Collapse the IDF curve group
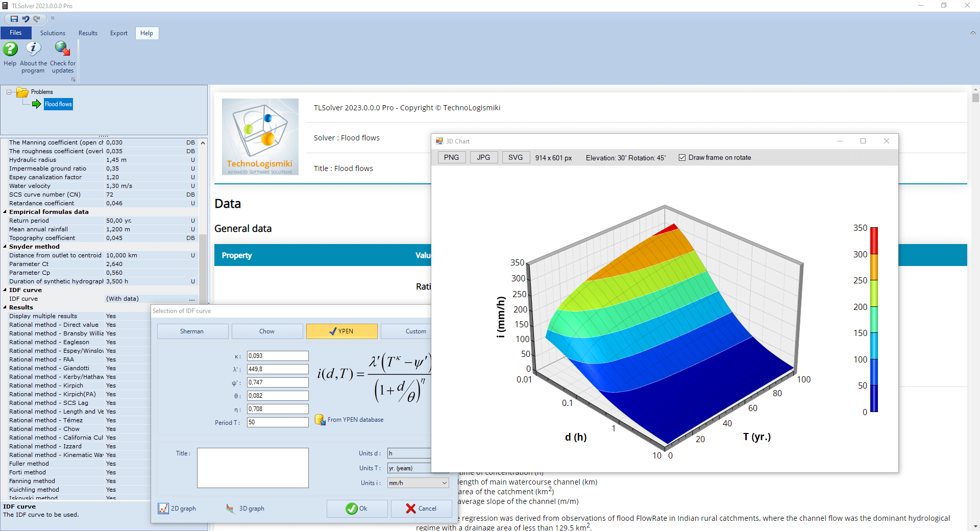 (5, 290)
